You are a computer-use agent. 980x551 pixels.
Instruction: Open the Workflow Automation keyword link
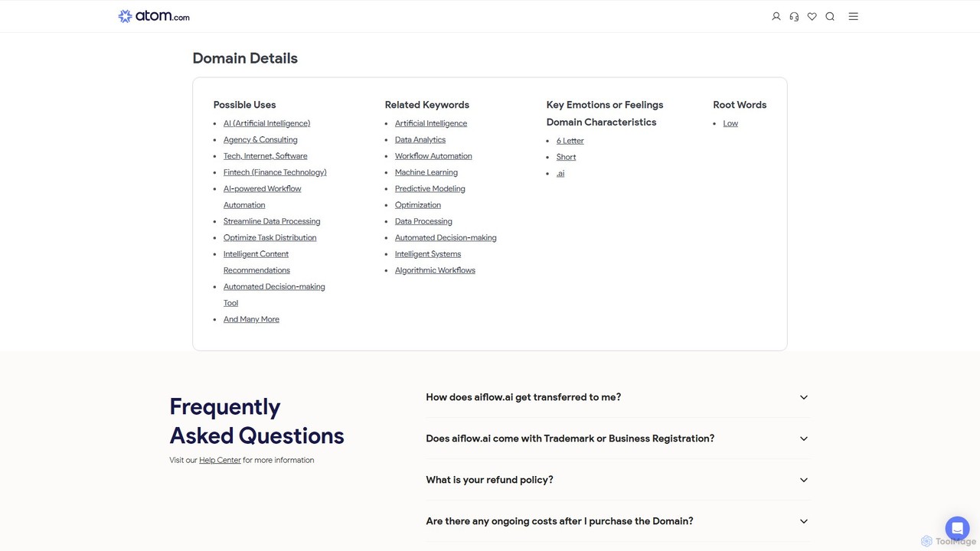pos(433,156)
